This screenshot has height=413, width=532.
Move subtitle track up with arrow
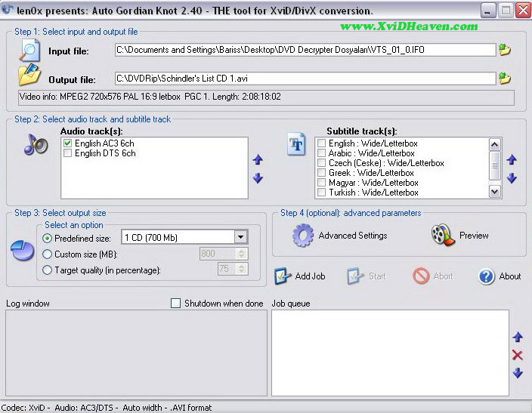(x=512, y=159)
